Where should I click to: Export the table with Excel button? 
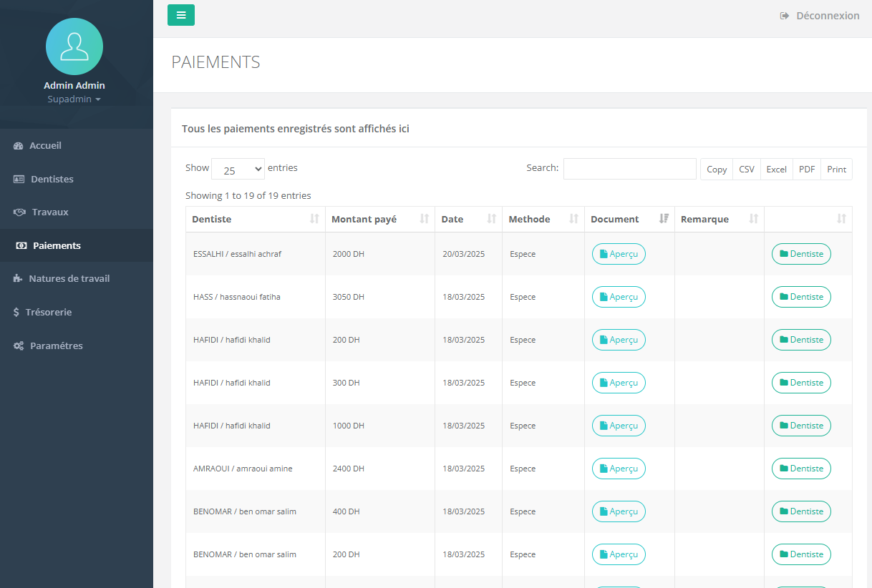pyautogui.click(x=776, y=170)
